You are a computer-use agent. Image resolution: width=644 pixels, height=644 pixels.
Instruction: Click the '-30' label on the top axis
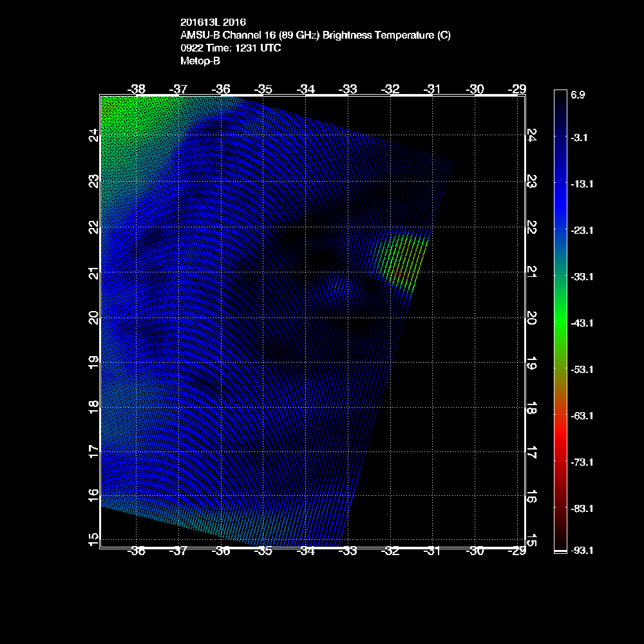[x=475, y=89]
